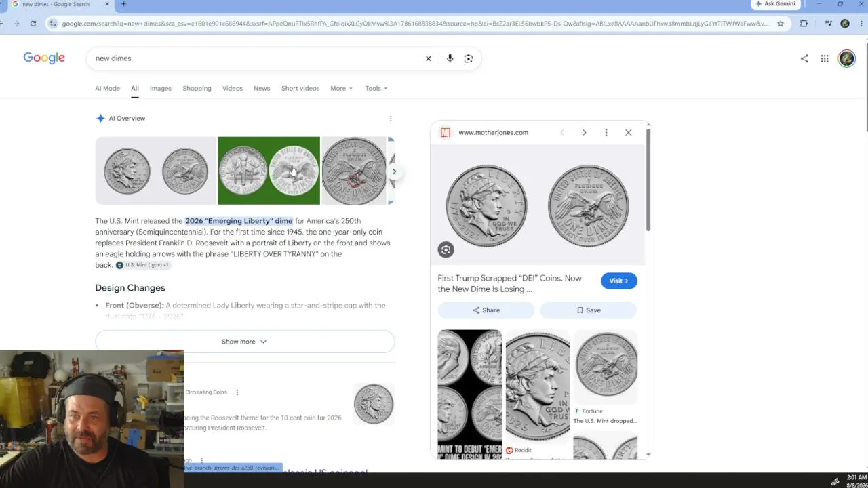Open the pen icon in the system tray

pyautogui.click(x=835, y=481)
